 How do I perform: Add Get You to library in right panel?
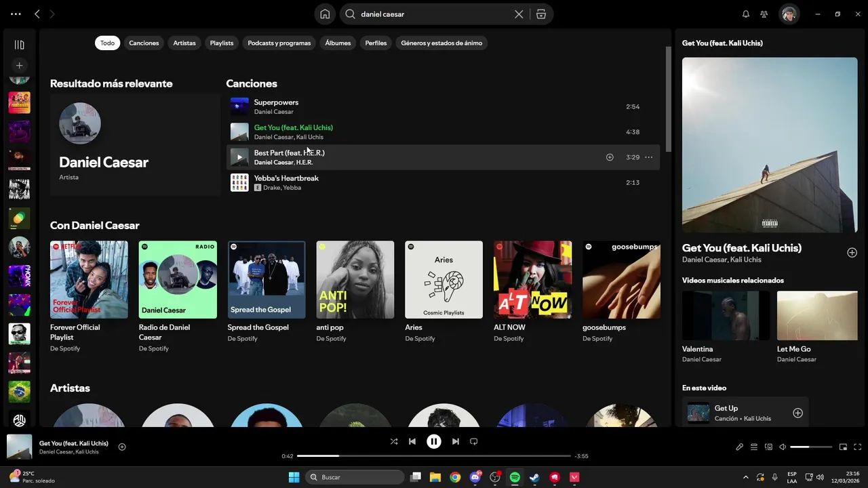852,253
